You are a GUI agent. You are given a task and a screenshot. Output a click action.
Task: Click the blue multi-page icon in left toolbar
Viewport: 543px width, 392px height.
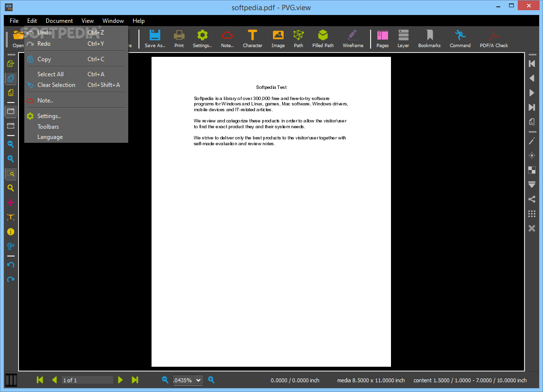click(x=11, y=78)
